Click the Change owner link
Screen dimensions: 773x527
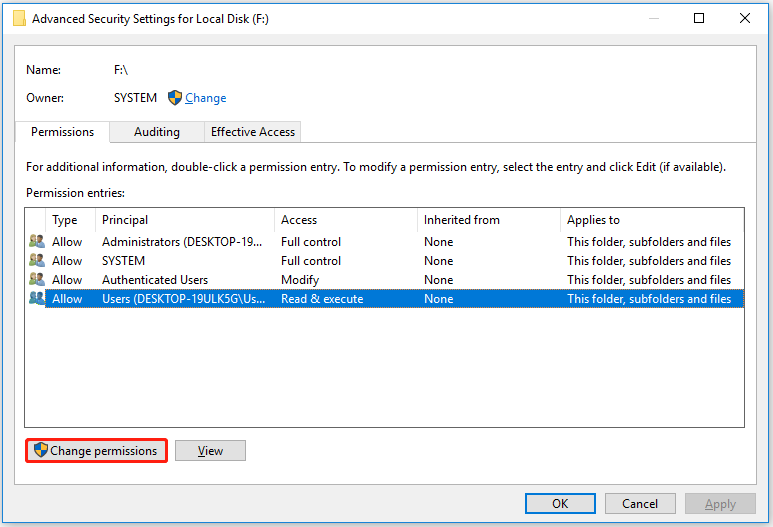206,98
